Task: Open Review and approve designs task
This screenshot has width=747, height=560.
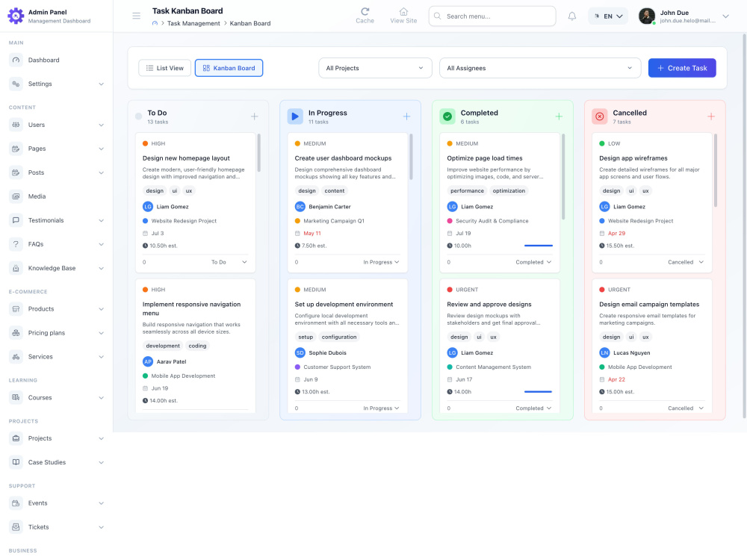Action: (x=489, y=305)
